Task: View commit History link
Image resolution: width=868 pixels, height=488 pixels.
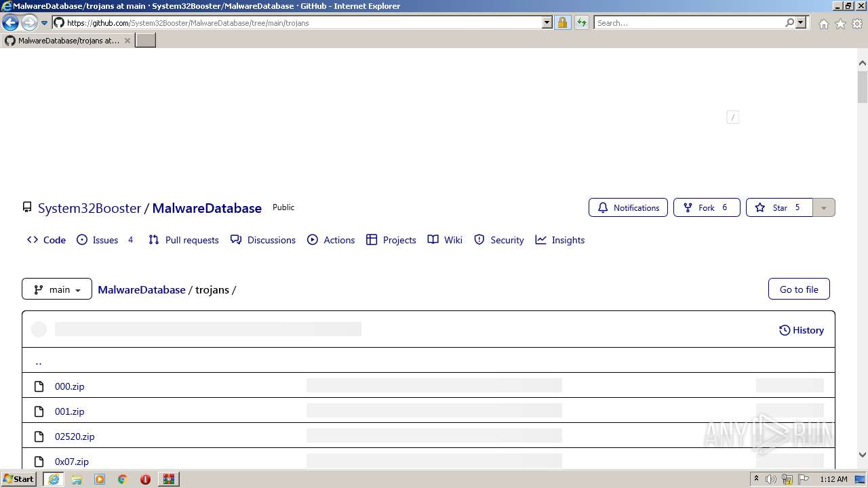Action: coord(802,330)
